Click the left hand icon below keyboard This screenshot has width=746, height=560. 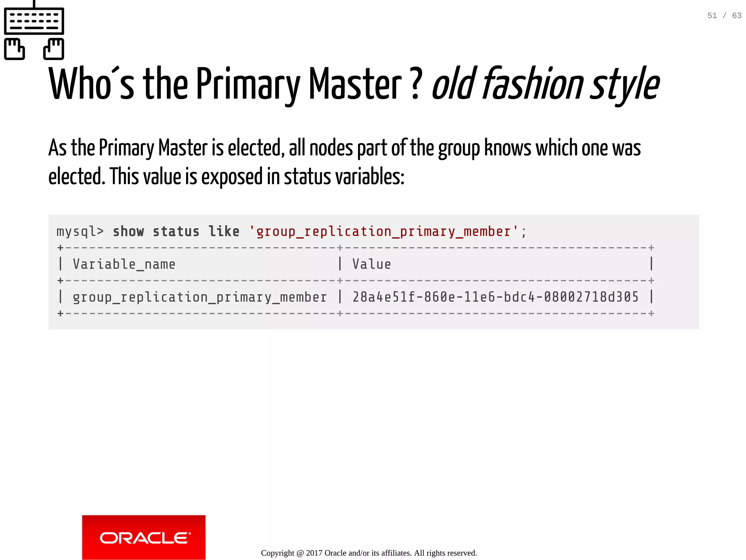(x=15, y=49)
